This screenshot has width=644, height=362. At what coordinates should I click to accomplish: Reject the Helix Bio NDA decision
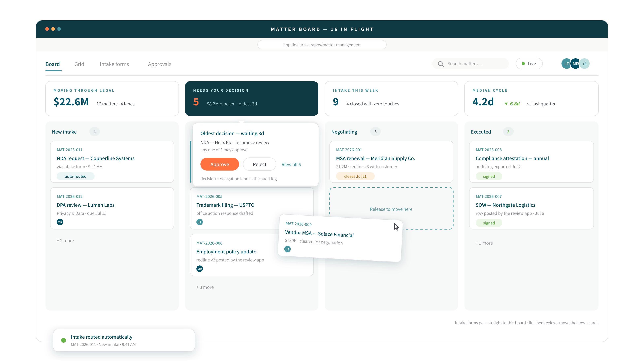(x=259, y=164)
